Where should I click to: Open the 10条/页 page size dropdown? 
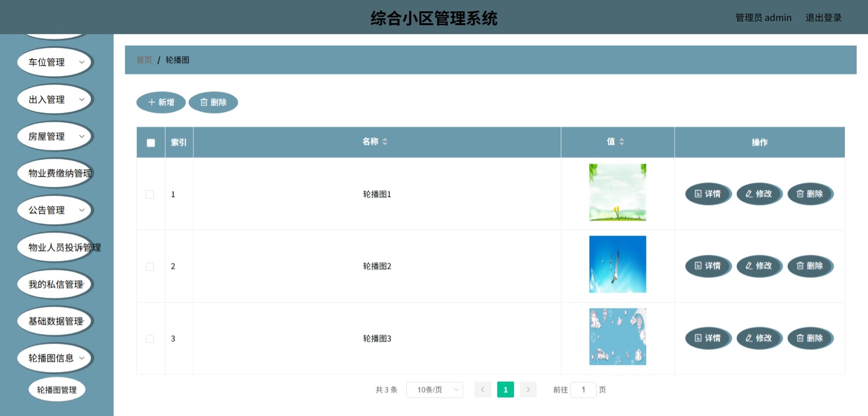(434, 390)
